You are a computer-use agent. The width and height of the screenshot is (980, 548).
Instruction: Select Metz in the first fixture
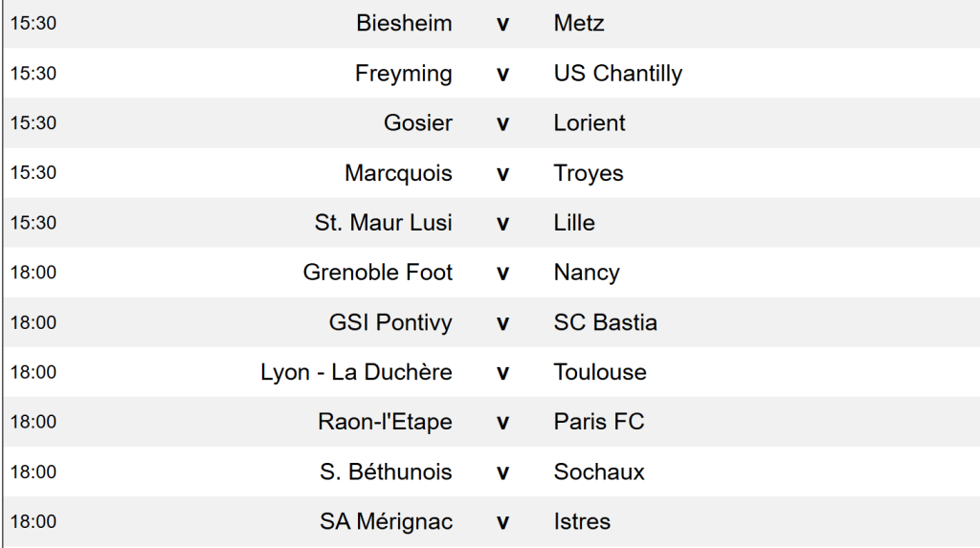point(579,23)
